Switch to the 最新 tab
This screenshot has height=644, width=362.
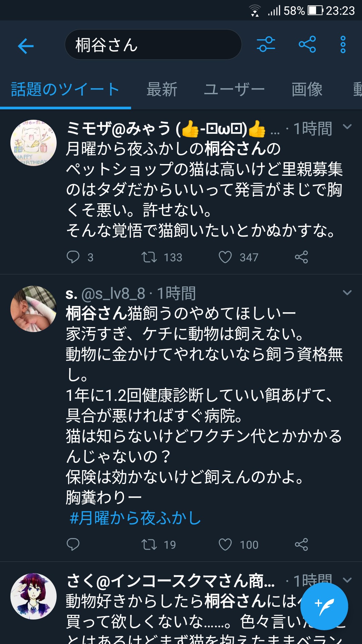162,90
